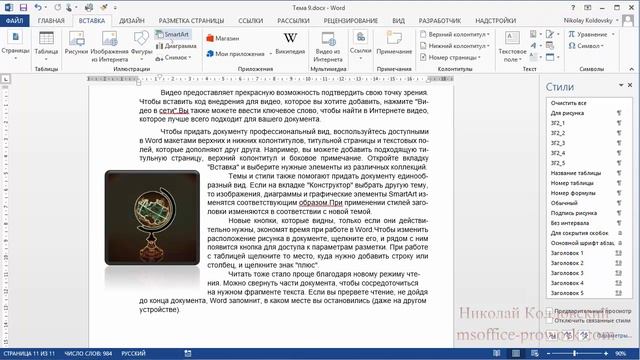Viewport: 640px width, 360px height.
Task: Click the РУССКИЙ language indicator
Action: coord(133,353)
